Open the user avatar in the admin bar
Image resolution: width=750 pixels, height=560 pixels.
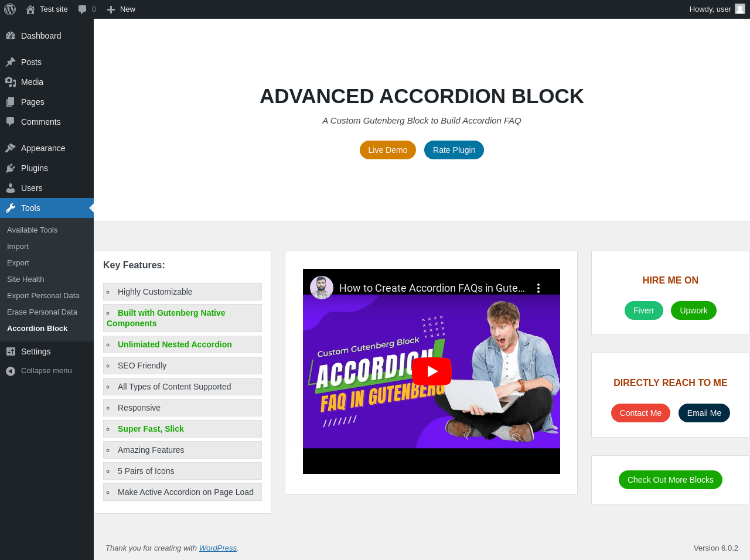coord(740,9)
